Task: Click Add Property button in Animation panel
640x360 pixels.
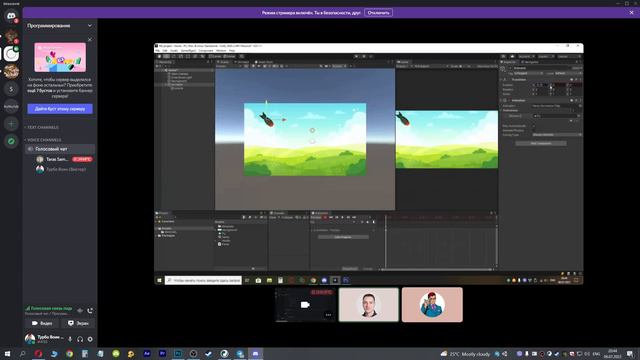Action: pyautogui.click(x=343, y=237)
